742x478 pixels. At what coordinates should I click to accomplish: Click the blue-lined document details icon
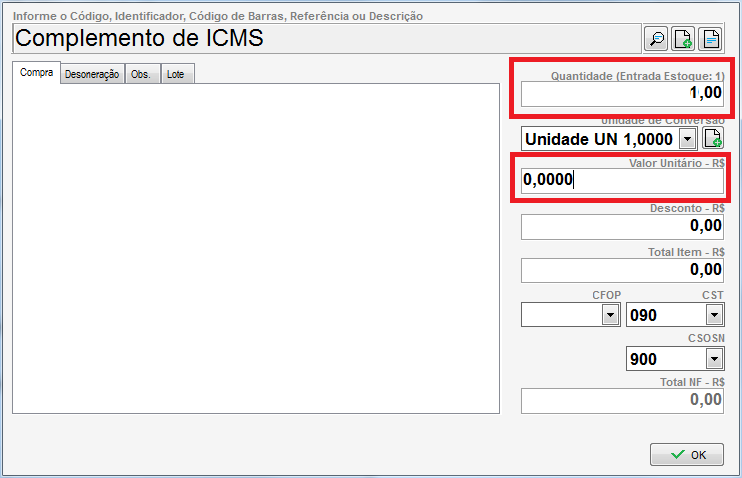[x=710, y=39]
